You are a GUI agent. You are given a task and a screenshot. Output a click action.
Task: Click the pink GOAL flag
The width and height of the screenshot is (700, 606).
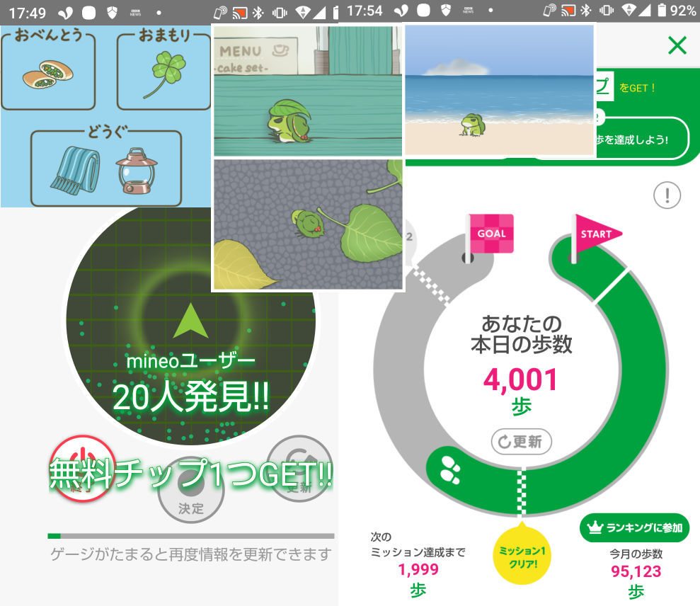pos(490,234)
